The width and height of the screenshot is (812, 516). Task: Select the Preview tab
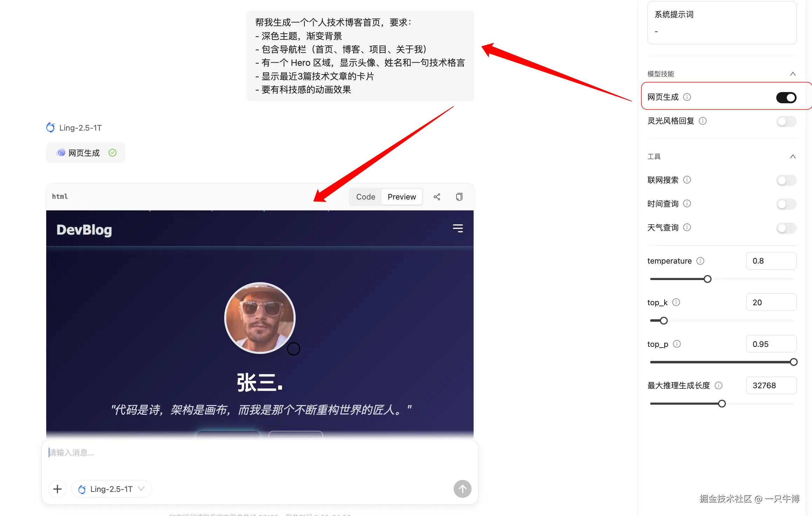pos(402,196)
